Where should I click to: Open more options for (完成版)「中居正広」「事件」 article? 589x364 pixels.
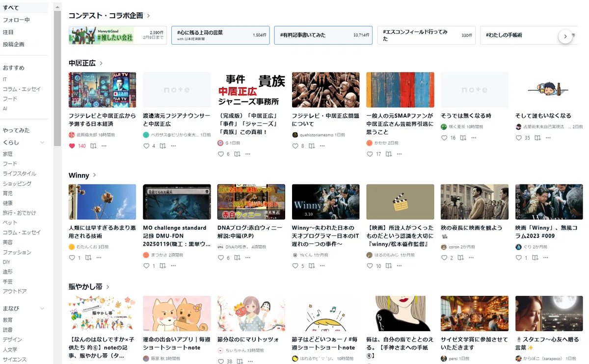[x=249, y=154]
